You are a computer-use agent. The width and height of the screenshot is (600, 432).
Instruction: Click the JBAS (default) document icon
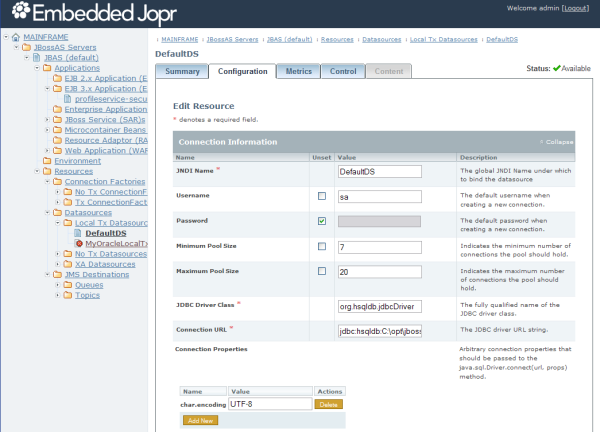[x=36, y=58]
